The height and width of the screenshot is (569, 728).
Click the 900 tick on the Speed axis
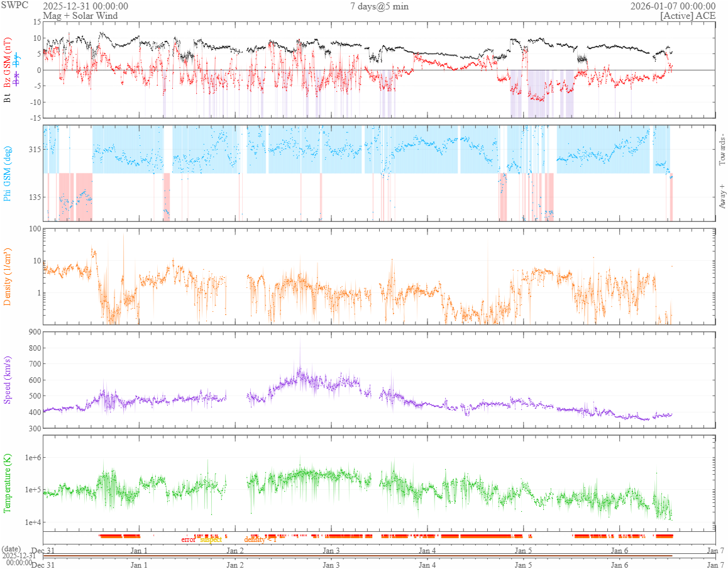35,331
